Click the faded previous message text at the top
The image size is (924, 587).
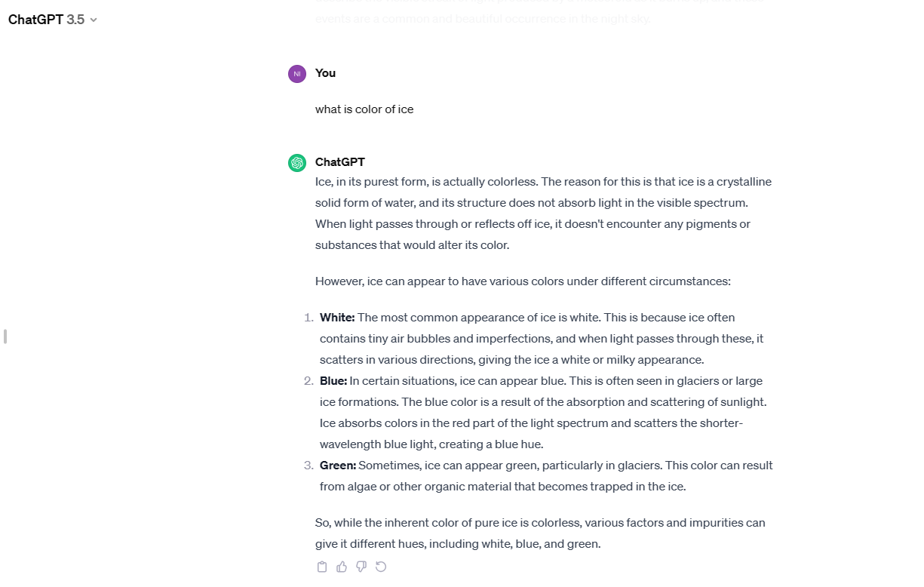click(x=483, y=19)
